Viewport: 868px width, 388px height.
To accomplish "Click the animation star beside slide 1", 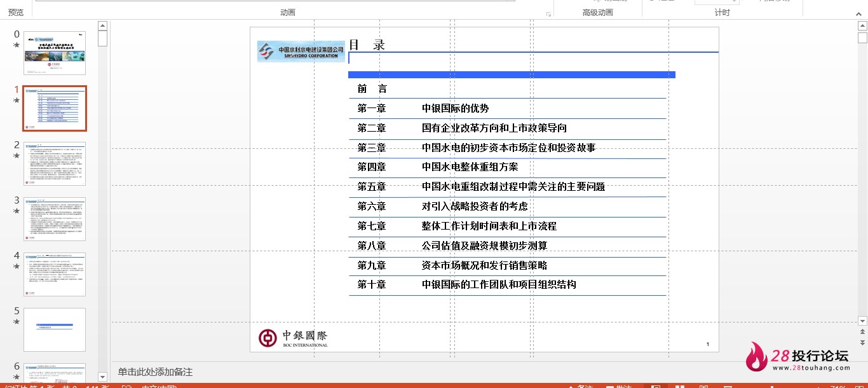I will [x=17, y=100].
